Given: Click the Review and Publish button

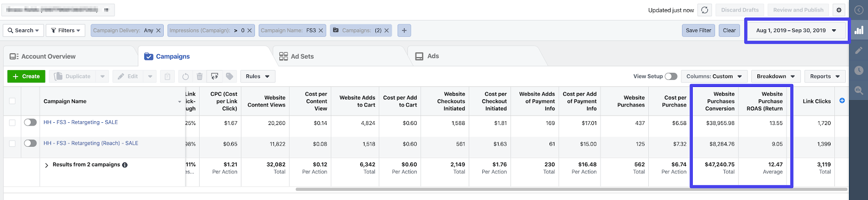Looking at the screenshot, I should click(x=798, y=10).
